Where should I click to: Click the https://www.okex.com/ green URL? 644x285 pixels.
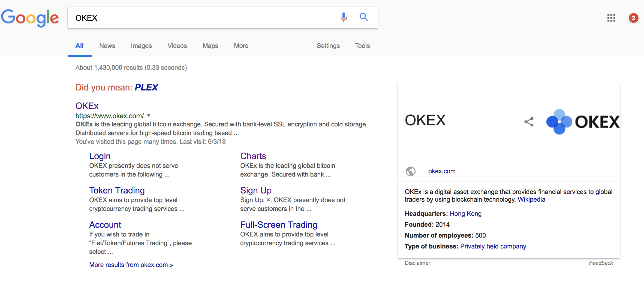(110, 116)
